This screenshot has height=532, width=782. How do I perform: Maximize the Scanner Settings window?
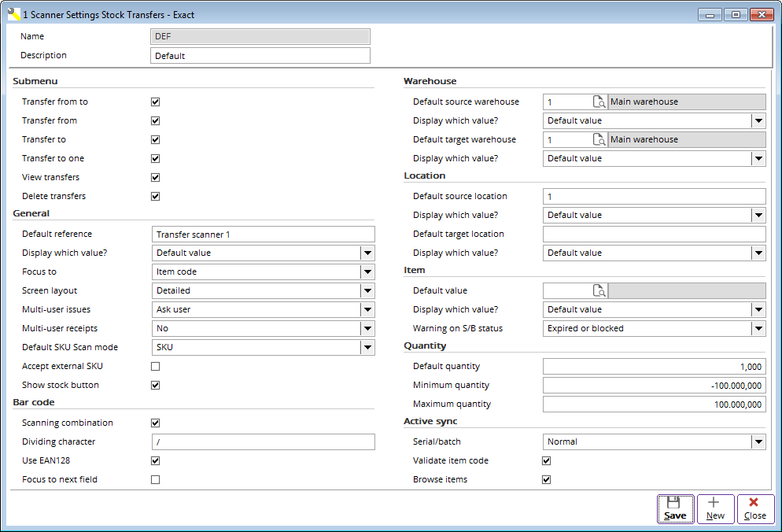[x=735, y=14]
